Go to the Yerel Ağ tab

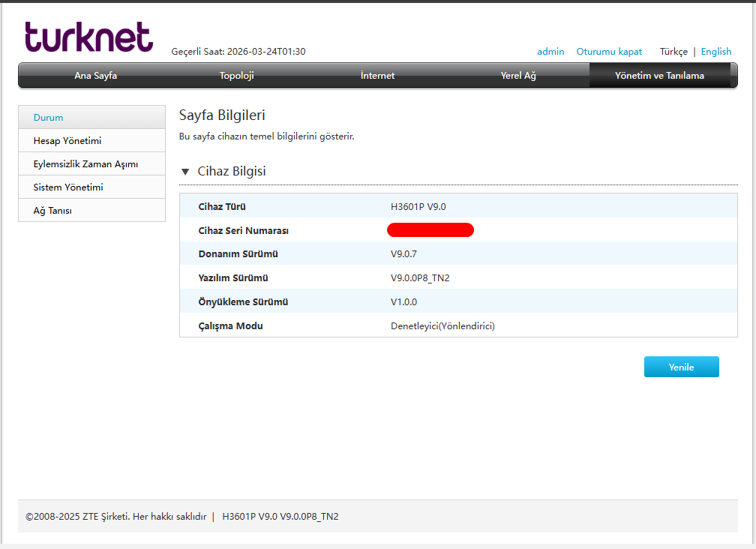coord(518,75)
